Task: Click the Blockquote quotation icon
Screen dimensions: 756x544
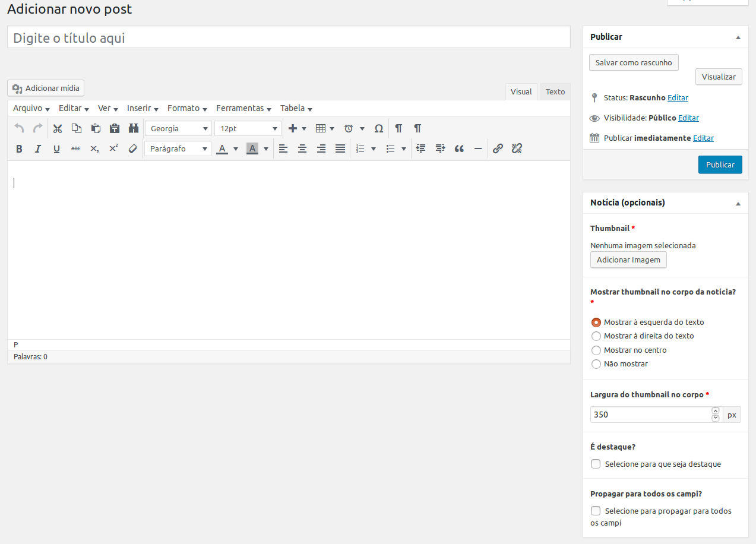Action: click(459, 148)
